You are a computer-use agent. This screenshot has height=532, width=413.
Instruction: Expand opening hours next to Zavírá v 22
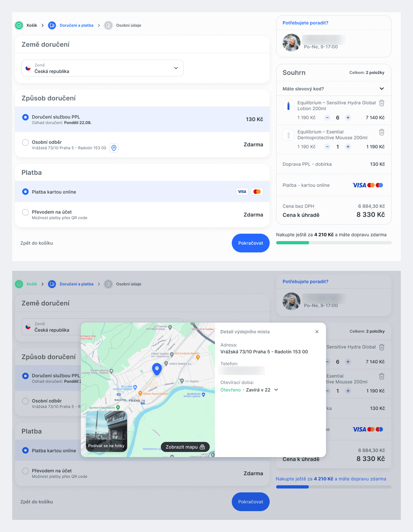click(276, 390)
